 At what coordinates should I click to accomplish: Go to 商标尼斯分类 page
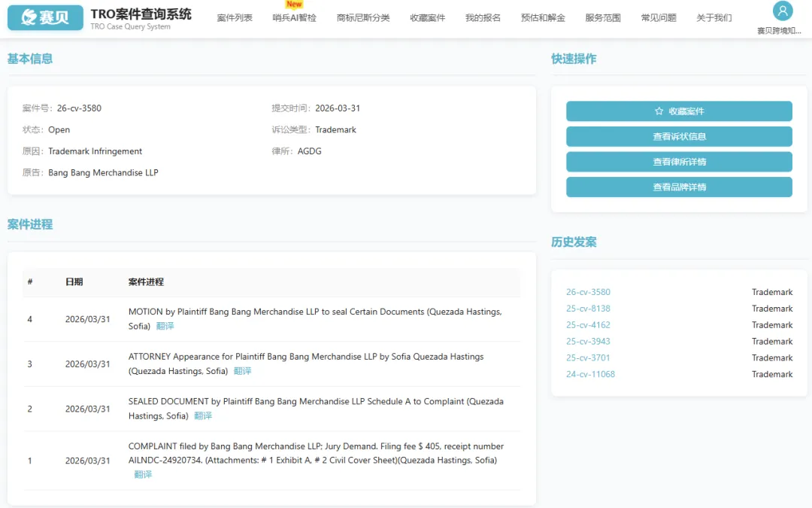coord(363,18)
